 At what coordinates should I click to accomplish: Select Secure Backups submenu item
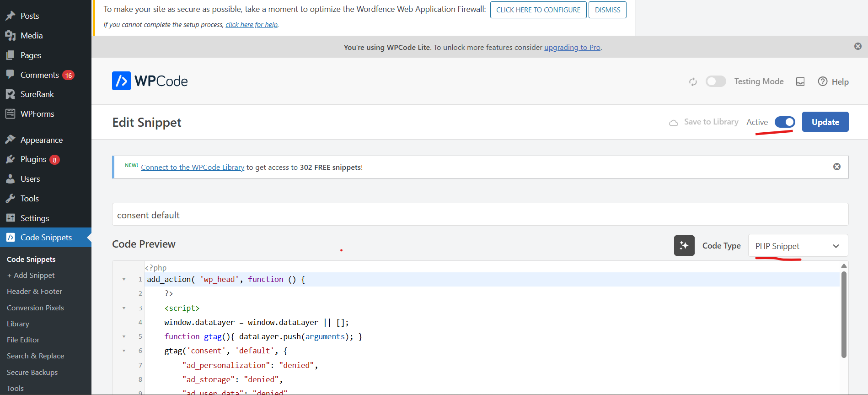[32, 372]
